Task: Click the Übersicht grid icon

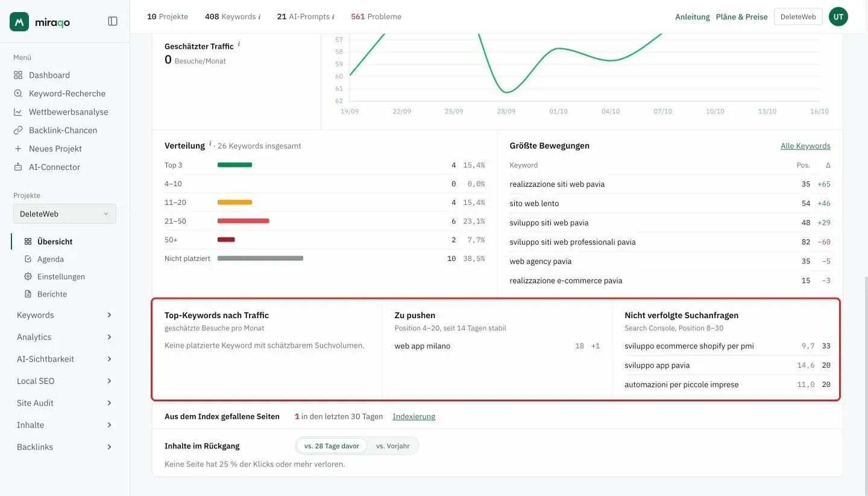Action: point(28,242)
